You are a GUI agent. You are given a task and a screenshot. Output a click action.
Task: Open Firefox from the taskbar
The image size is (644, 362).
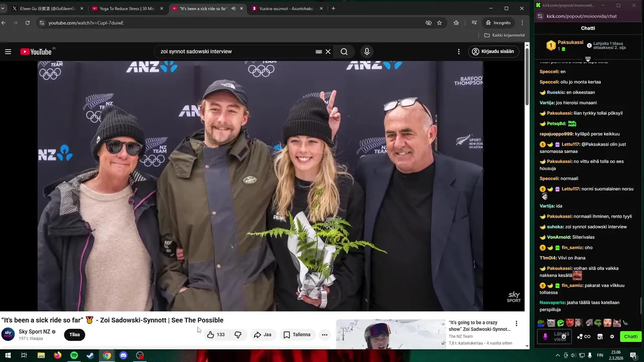click(x=57, y=355)
